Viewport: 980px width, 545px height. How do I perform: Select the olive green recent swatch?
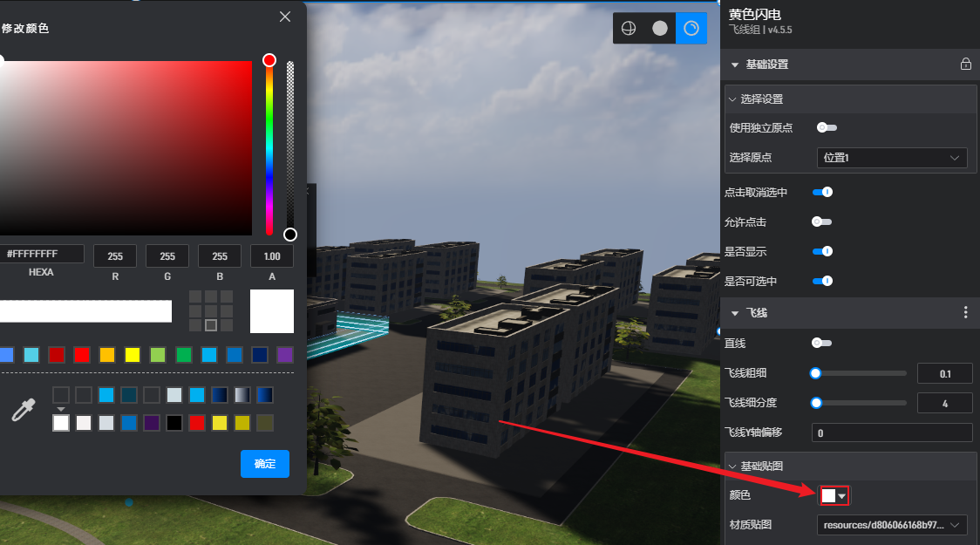(265, 423)
